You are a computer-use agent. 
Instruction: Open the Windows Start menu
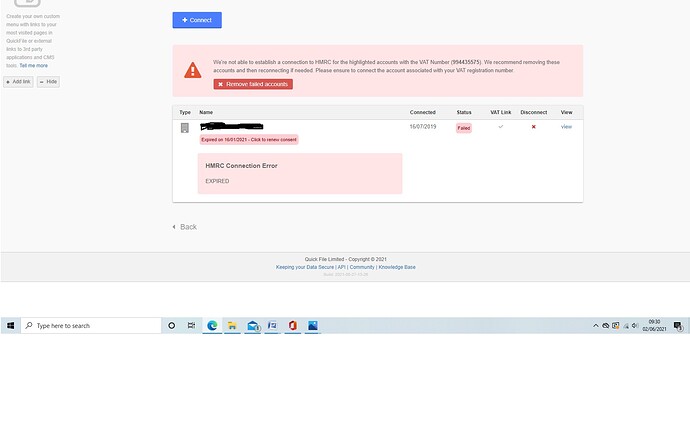[x=11, y=326]
